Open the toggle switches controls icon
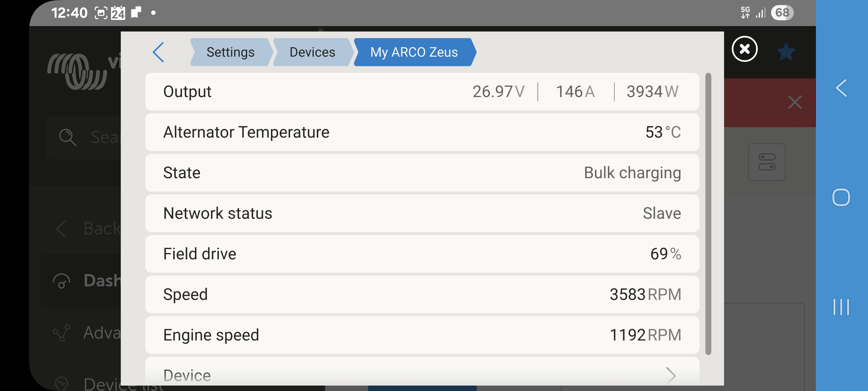Screen dimensions: 868x391 tap(767, 162)
